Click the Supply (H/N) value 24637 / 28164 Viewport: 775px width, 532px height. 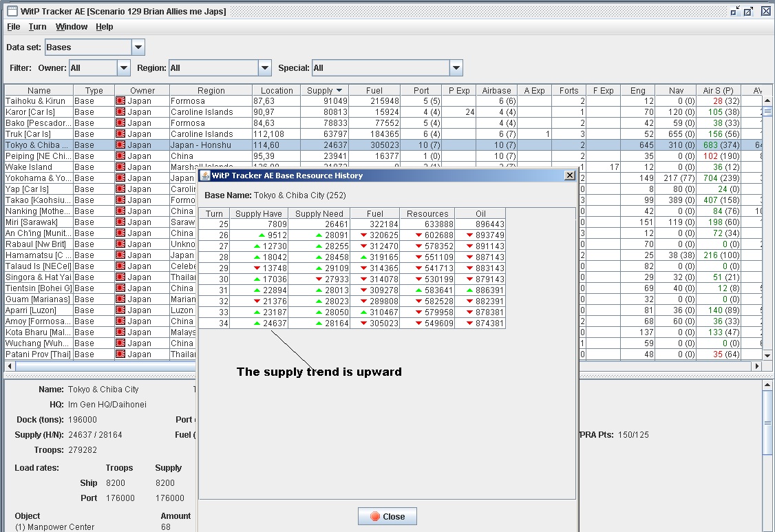coord(95,434)
